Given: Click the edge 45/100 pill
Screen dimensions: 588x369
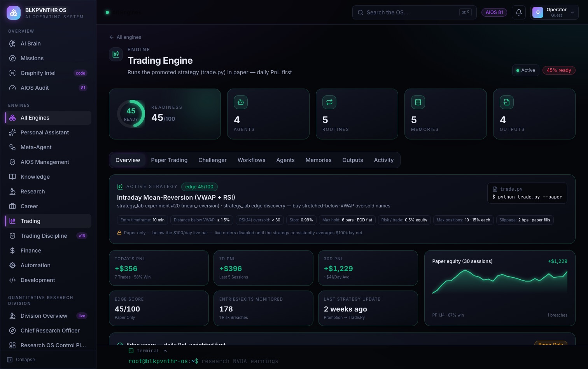Looking at the screenshot, I should point(199,187).
